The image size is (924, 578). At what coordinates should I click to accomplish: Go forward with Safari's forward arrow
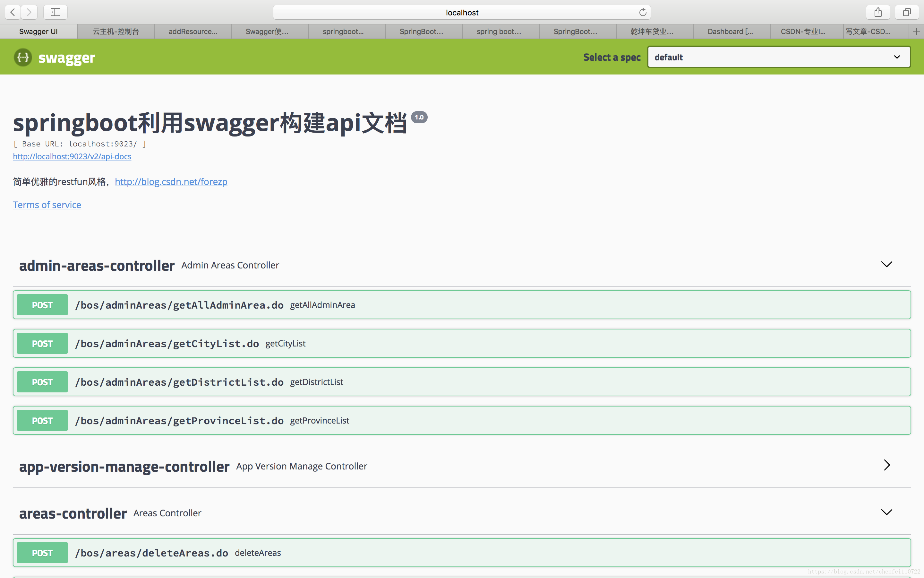pyautogui.click(x=30, y=12)
